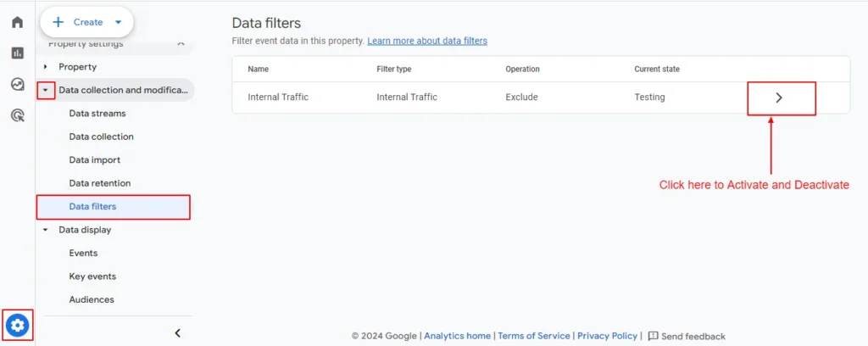Click the Create button label

pos(88,22)
